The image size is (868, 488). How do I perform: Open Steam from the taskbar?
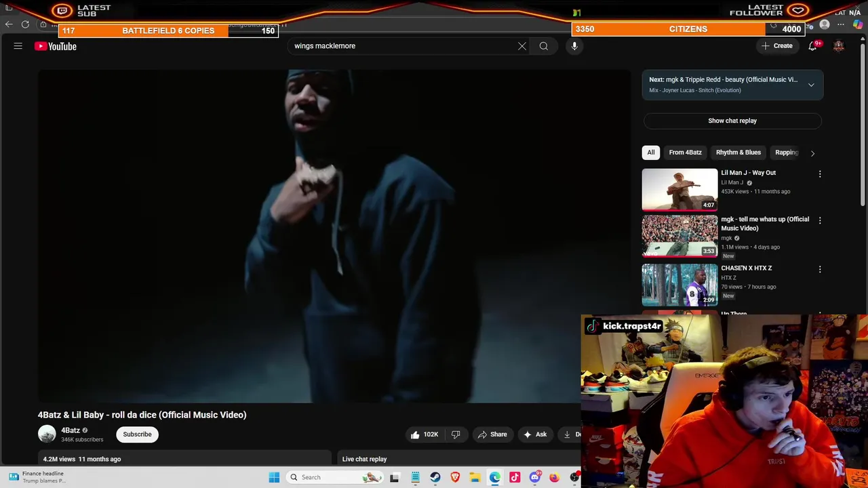point(435,477)
